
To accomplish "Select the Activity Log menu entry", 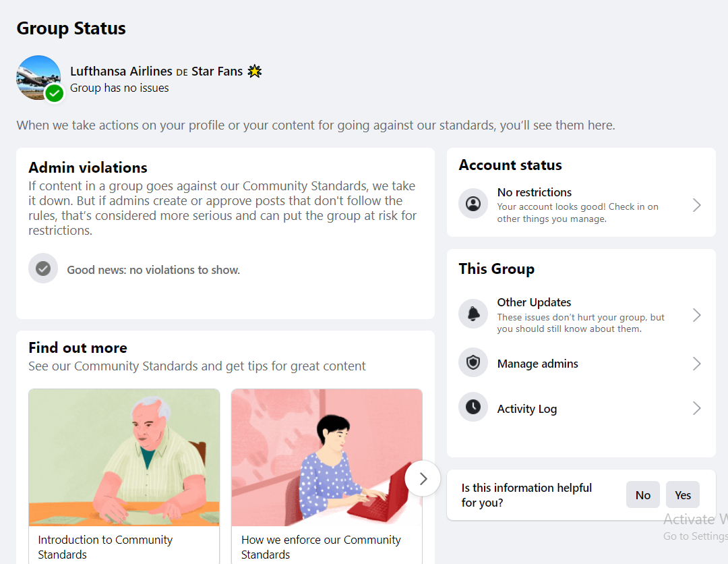I will tap(581, 408).
